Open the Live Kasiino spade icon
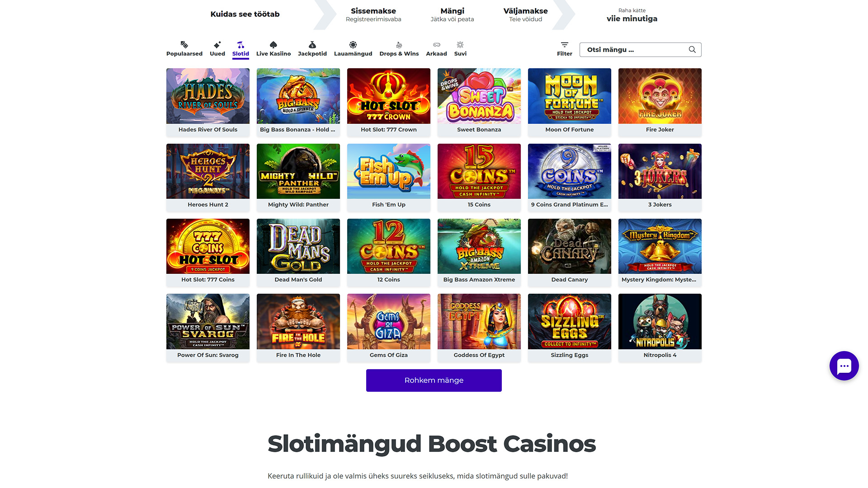This screenshot has height=488, width=868. pos(274,45)
